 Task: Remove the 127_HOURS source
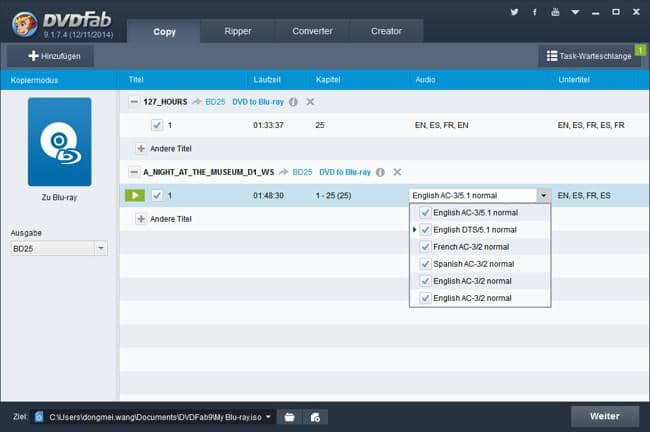[310, 102]
